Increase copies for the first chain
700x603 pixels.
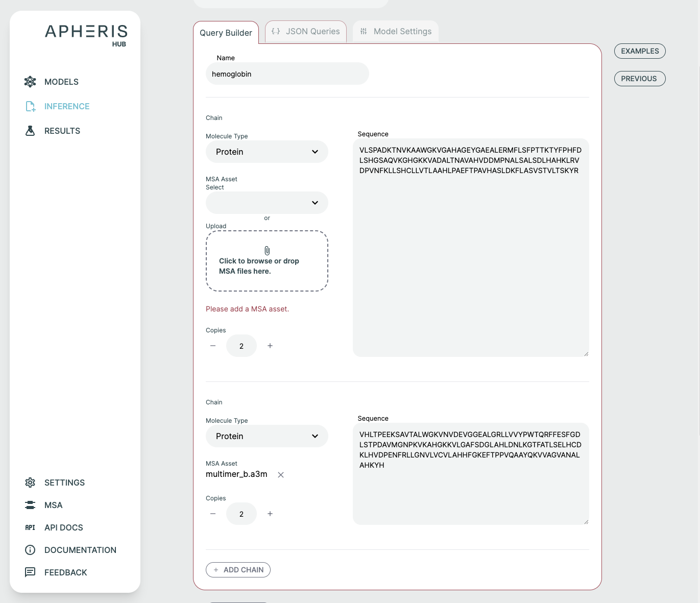click(270, 346)
